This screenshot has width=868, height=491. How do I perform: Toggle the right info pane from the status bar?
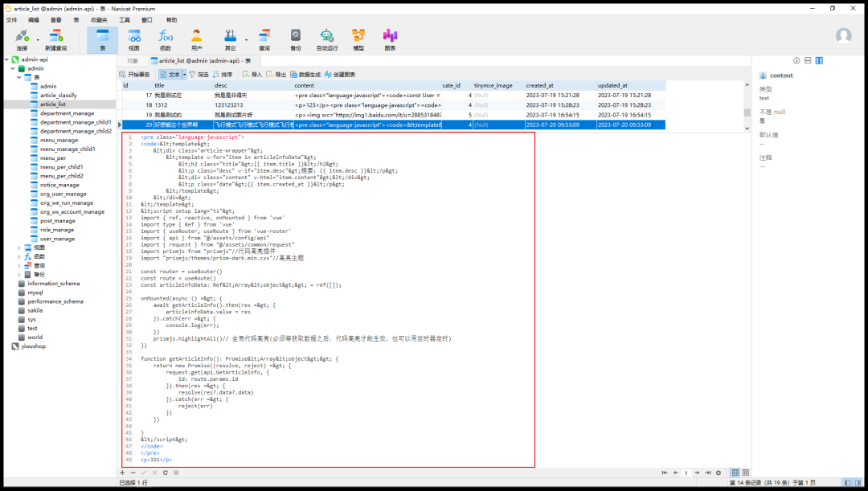click(858, 483)
